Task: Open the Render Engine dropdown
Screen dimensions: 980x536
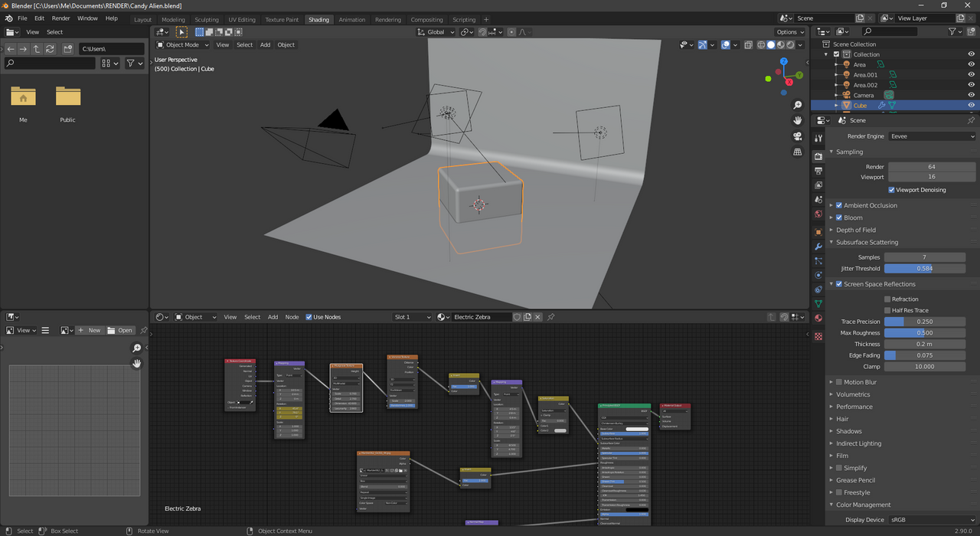Action: [x=932, y=136]
